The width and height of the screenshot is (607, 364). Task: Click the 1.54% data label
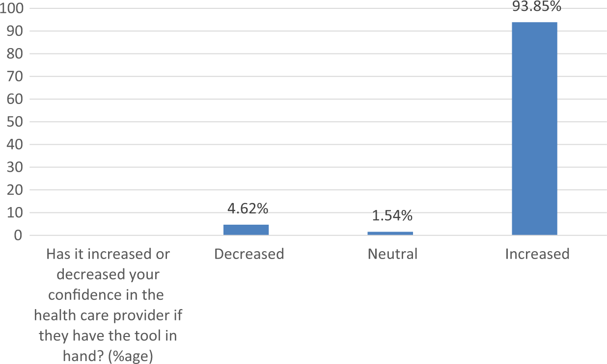(x=392, y=215)
